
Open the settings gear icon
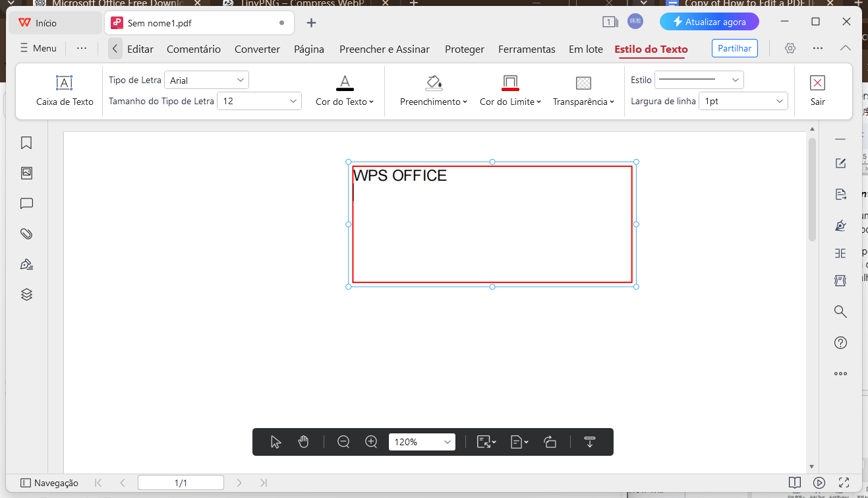click(x=790, y=48)
